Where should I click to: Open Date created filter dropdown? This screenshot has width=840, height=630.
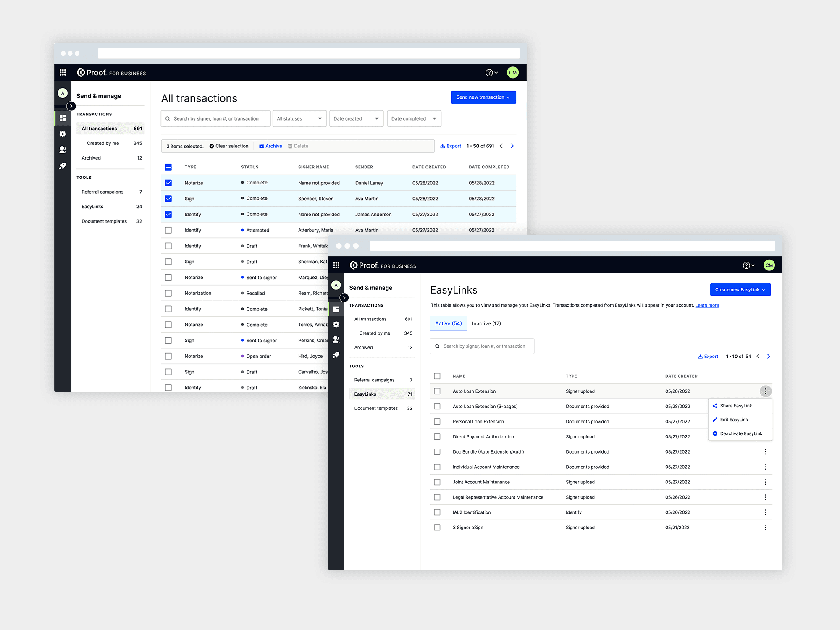click(x=356, y=119)
